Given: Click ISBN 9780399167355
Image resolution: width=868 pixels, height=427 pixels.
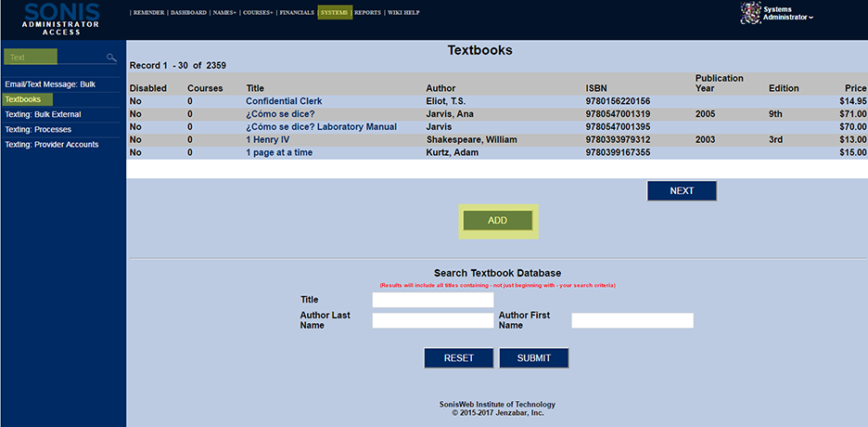Looking at the screenshot, I should pos(618,152).
